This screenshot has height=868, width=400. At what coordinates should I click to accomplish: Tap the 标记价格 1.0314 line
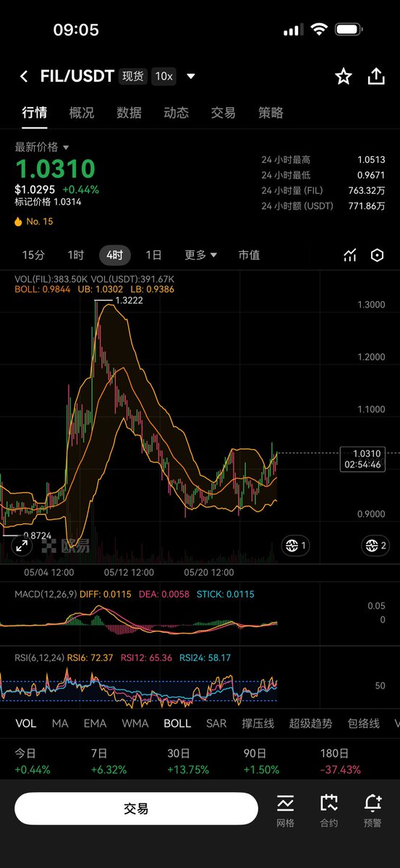(x=48, y=202)
